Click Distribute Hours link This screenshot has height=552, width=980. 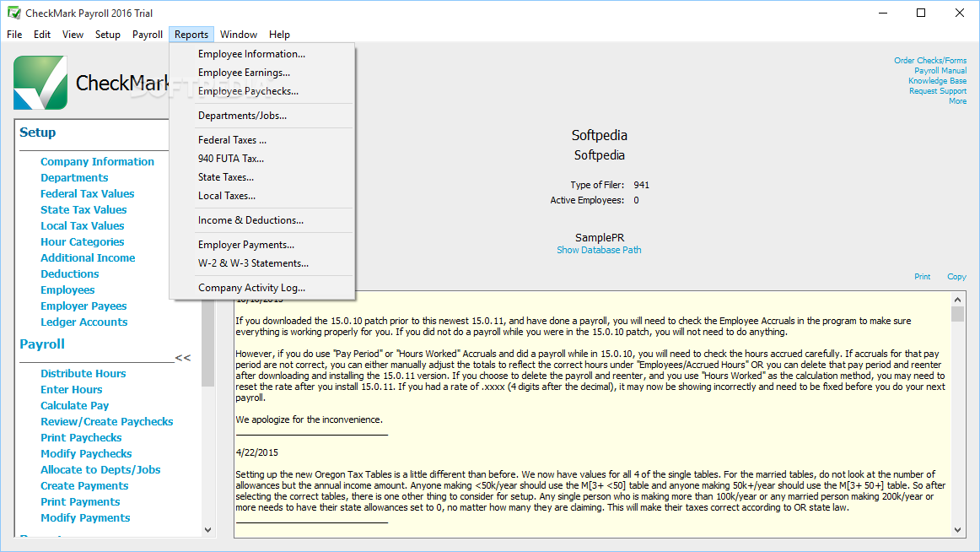pyautogui.click(x=83, y=373)
